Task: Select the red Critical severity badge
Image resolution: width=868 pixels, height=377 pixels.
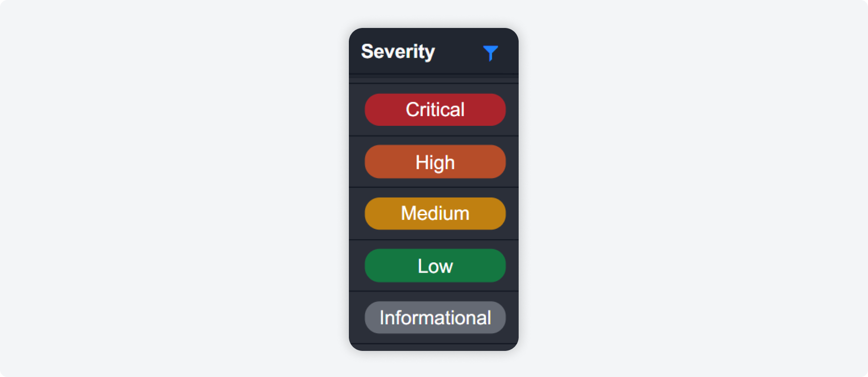Action: 435,110
